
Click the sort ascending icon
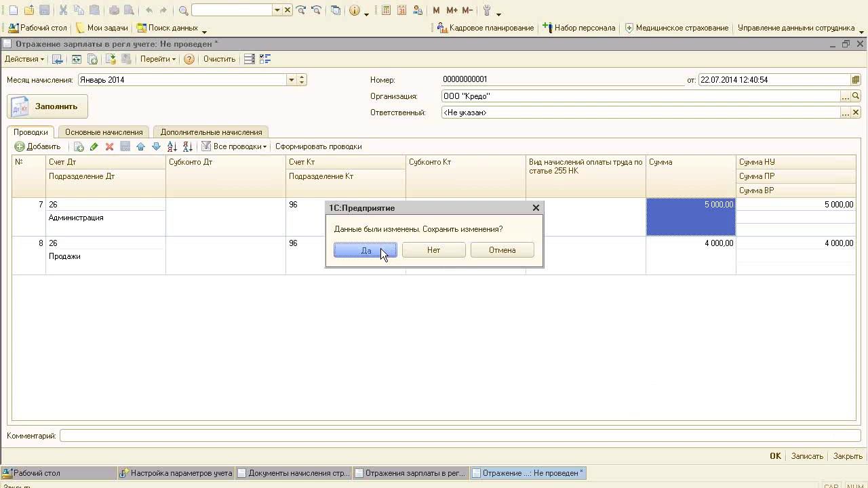tap(172, 146)
